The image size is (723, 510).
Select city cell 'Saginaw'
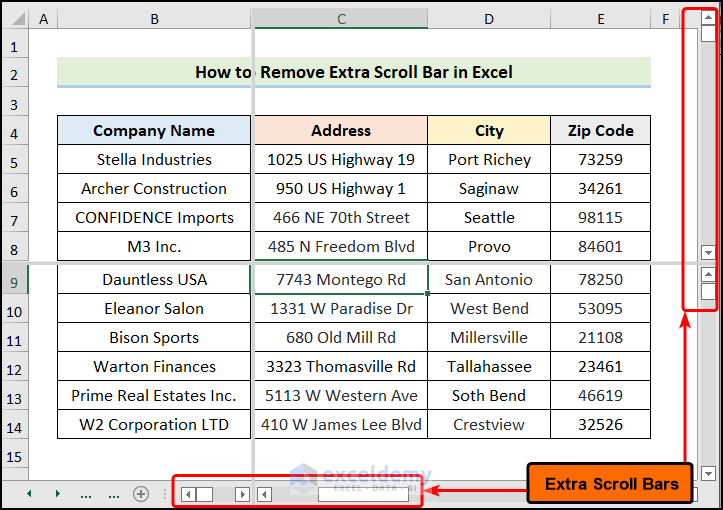[489, 189]
